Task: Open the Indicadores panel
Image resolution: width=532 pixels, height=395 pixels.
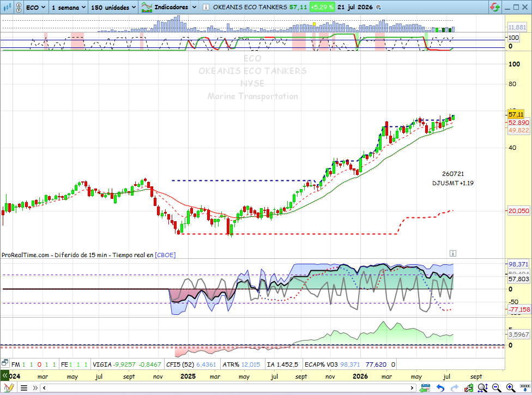Action: tap(165, 7)
